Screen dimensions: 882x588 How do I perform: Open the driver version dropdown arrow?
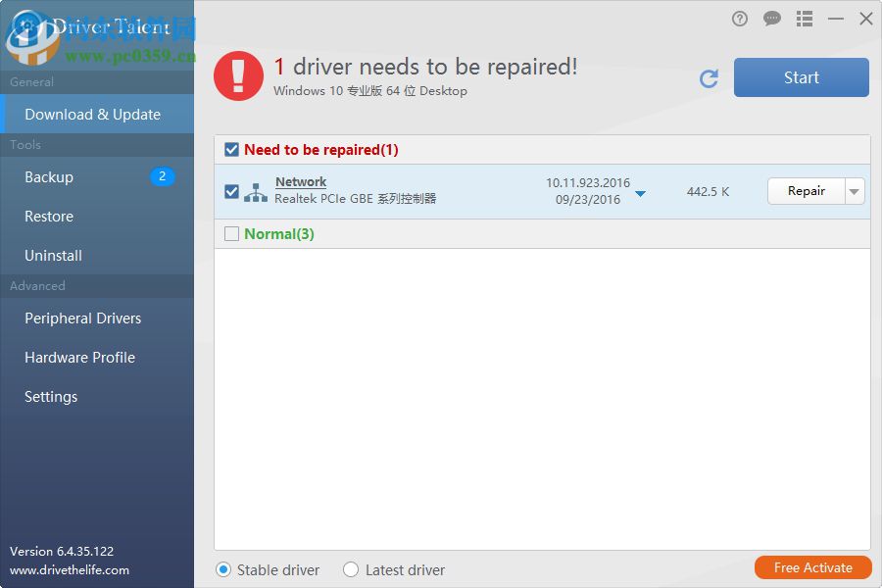640,194
